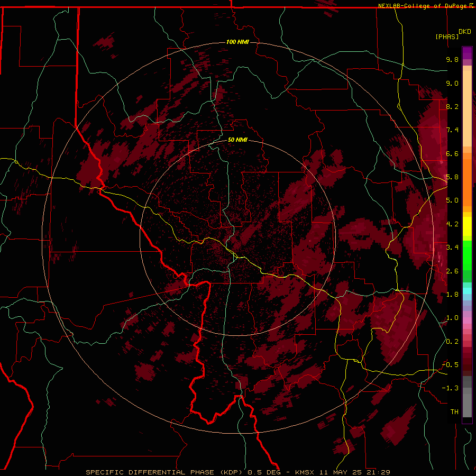Click the 6.6 scale value
Viewport: 476px width, 476px height.
[x=452, y=153]
